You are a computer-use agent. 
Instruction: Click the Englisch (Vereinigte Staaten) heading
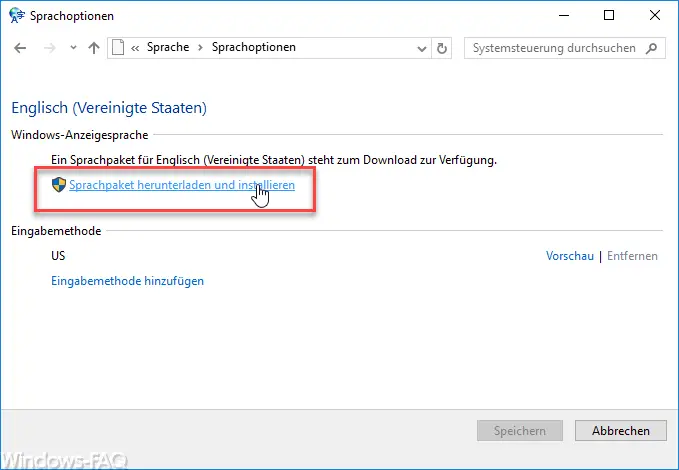[x=109, y=108]
